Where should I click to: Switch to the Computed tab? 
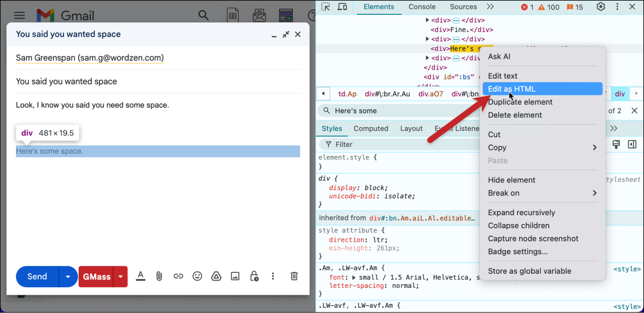click(371, 128)
